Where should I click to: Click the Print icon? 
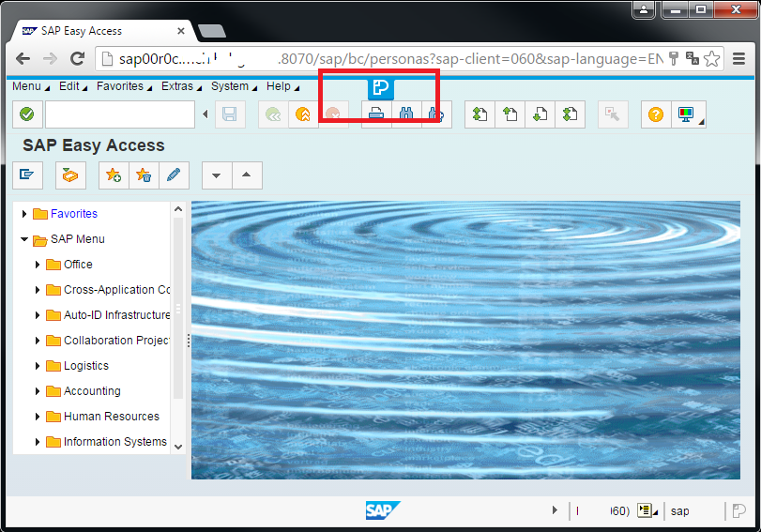(376, 114)
